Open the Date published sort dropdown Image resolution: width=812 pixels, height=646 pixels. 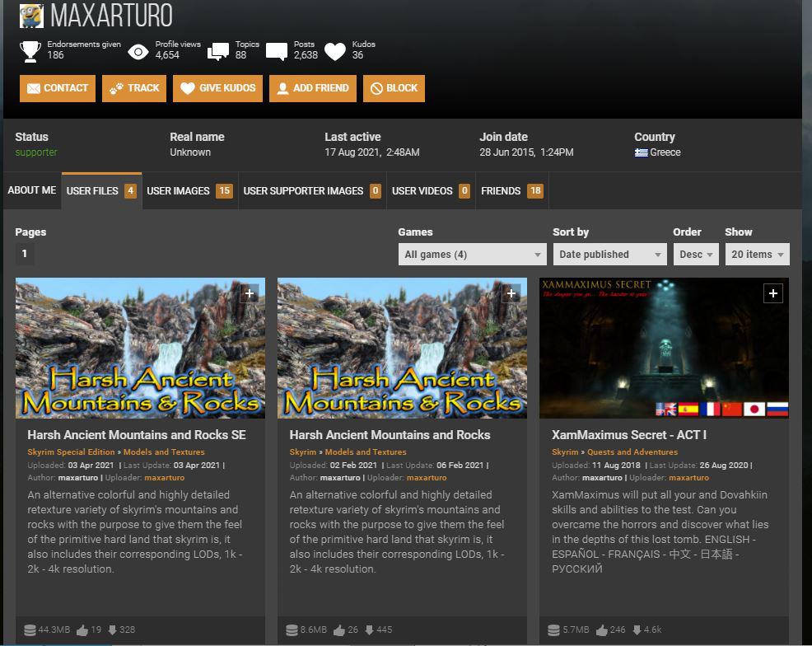coord(609,254)
